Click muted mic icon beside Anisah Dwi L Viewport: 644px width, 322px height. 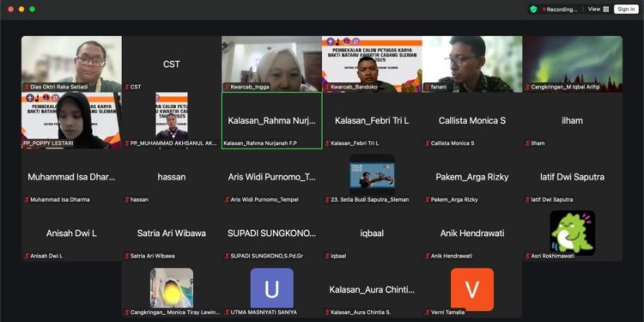point(27,256)
